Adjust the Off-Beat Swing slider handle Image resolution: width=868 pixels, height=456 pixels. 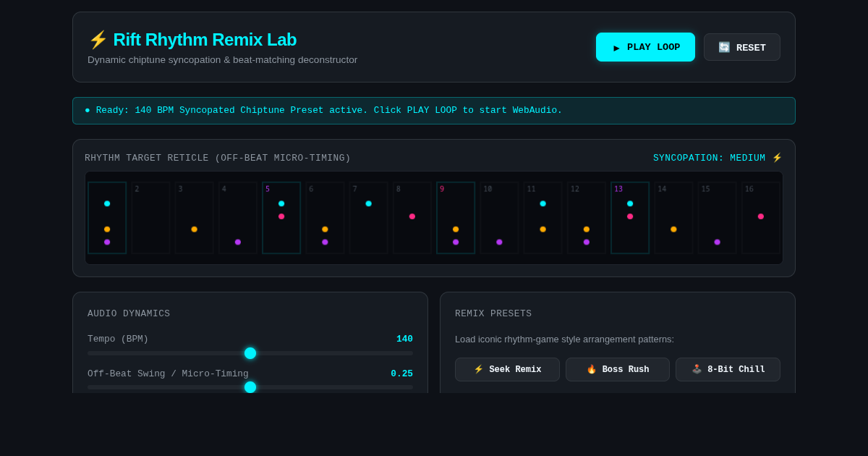click(x=250, y=387)
